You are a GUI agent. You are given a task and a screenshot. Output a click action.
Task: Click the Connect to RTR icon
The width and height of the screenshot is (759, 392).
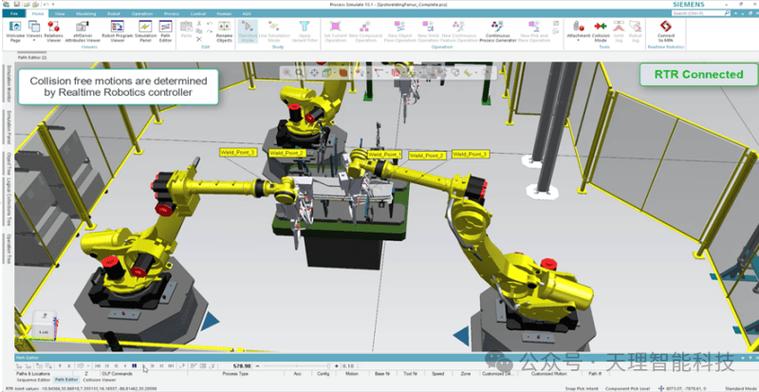[x=666, y=31]
